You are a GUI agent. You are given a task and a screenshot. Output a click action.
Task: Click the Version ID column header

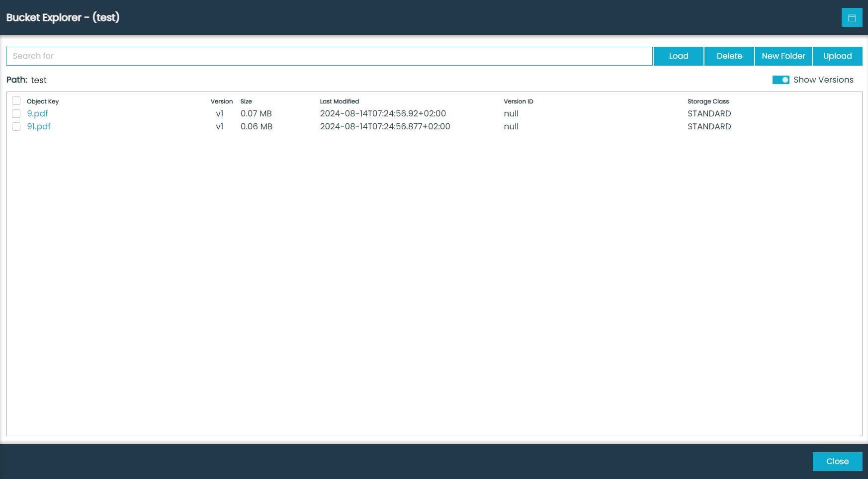coord(518,101)
